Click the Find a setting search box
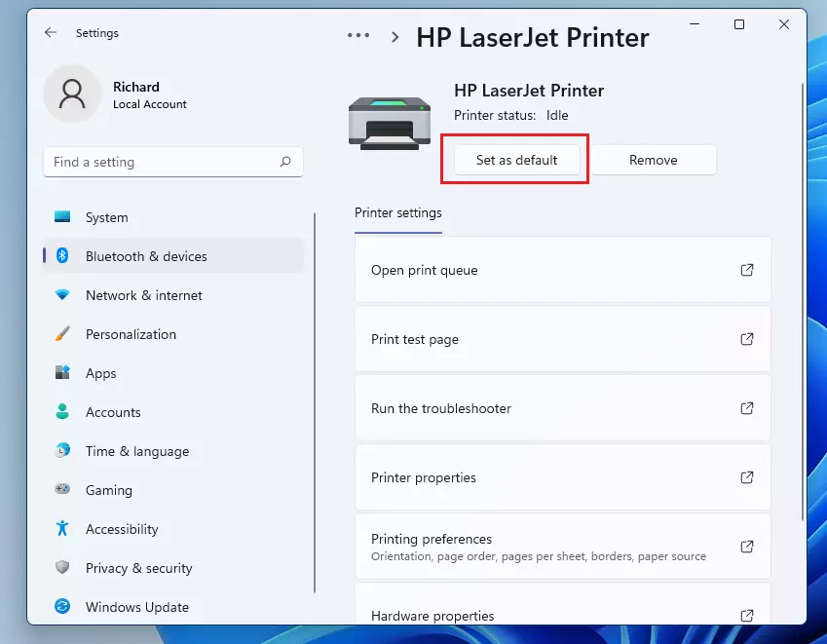827x644 pixels. pyautogui.click(x=173, y=162)
